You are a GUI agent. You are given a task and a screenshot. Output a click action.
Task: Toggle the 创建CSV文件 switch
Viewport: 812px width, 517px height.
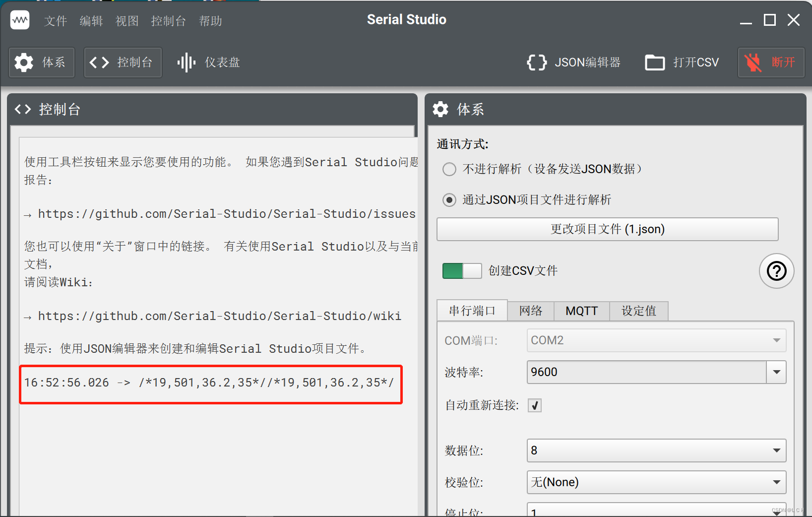click(x=462, y=271)
